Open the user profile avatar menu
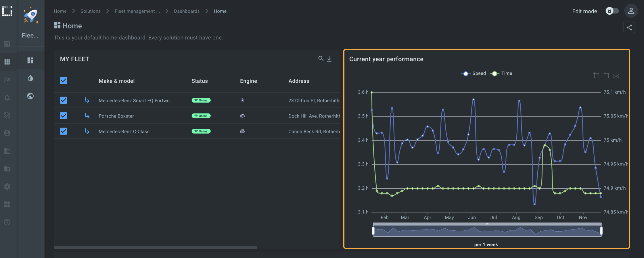Viewport: 644px width, 258px height. tap(631, 11)
